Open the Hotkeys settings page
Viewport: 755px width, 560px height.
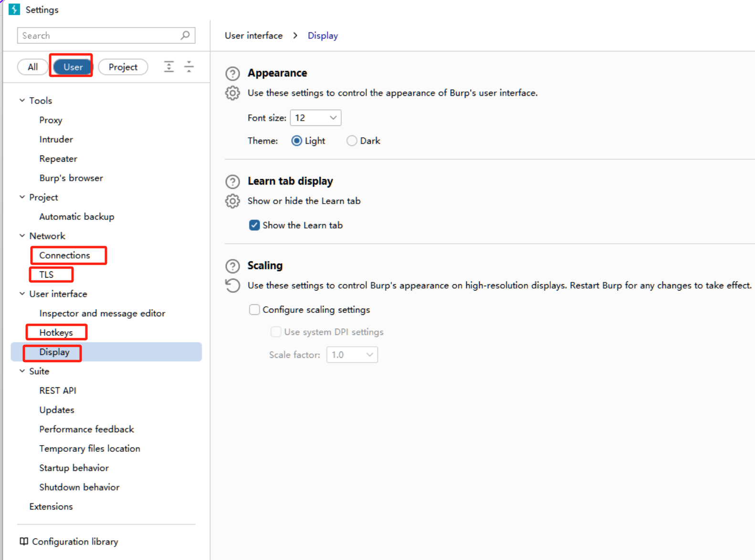click(56, 332)
